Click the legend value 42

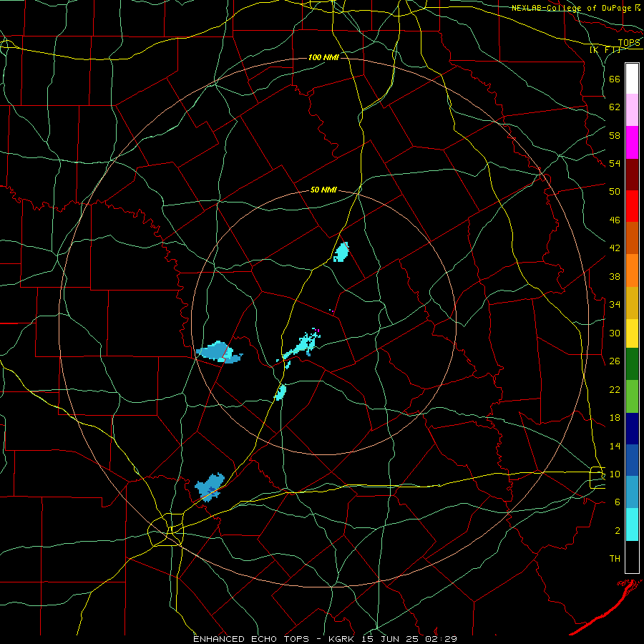click(615, 248)
